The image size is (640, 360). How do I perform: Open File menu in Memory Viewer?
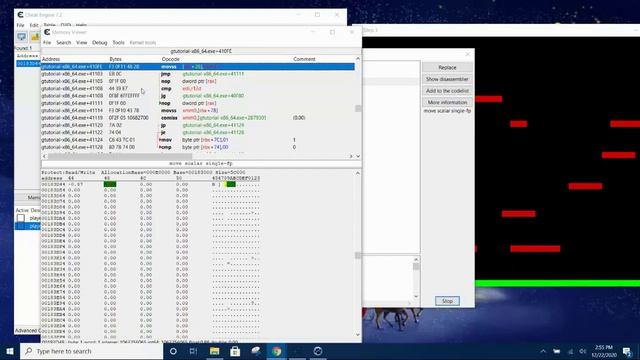pyautogui.click(x=47, y=42)
